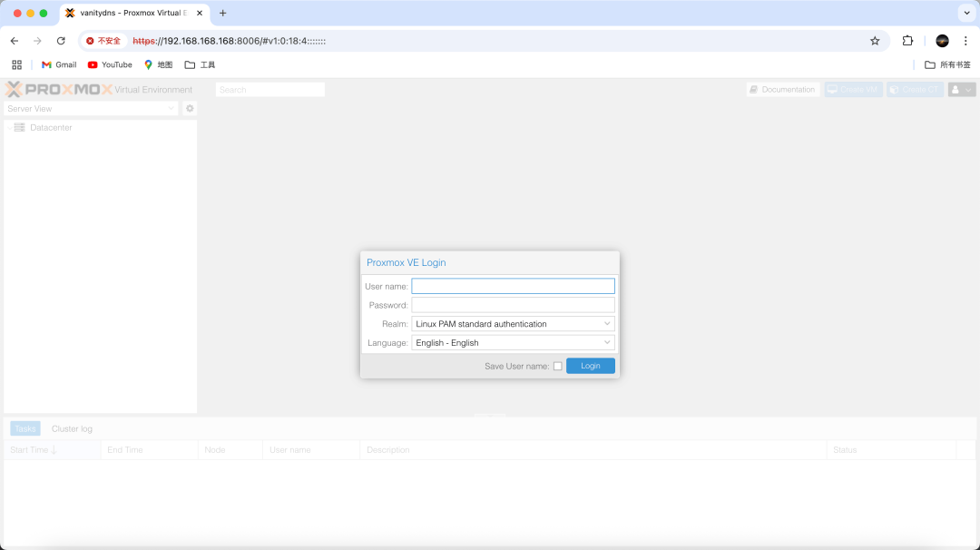The image size is (980, 550).
Task: Open the 所有书签 all bookmarks folder
Action: (947, 64)
